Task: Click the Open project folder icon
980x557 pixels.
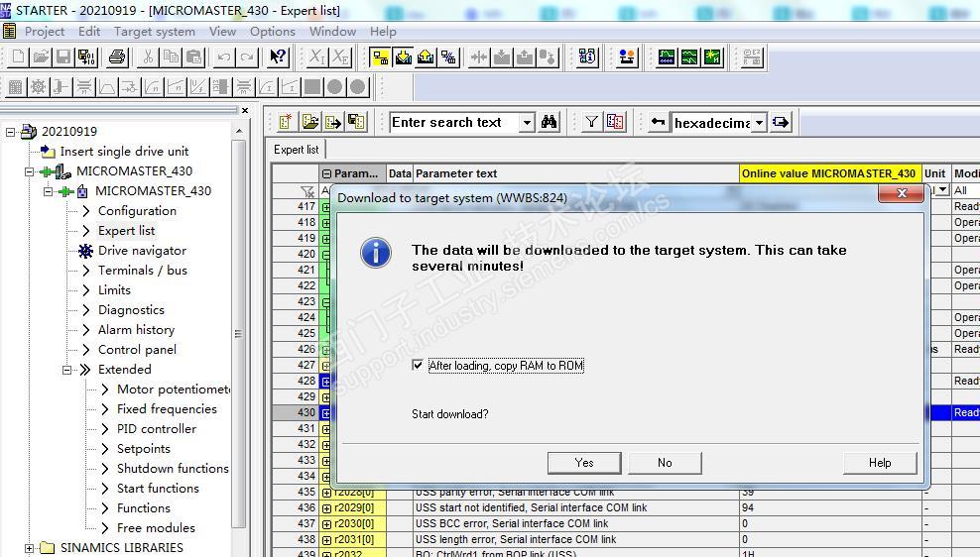Action: 41,57
